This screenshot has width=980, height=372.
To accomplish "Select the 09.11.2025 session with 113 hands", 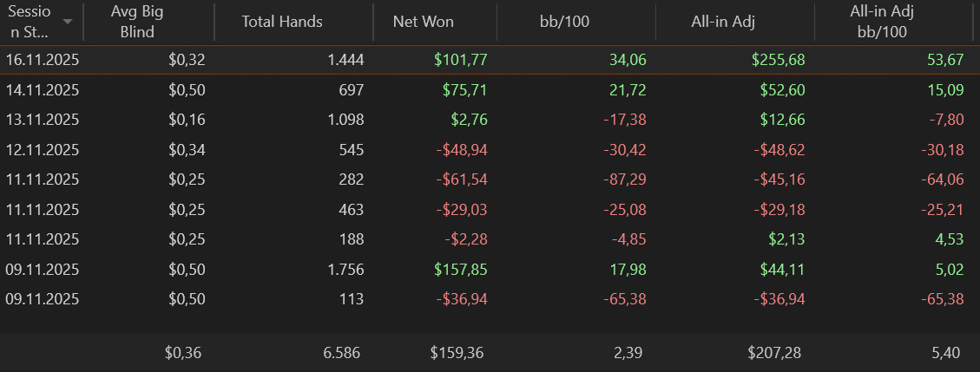I will coord(490,300).
